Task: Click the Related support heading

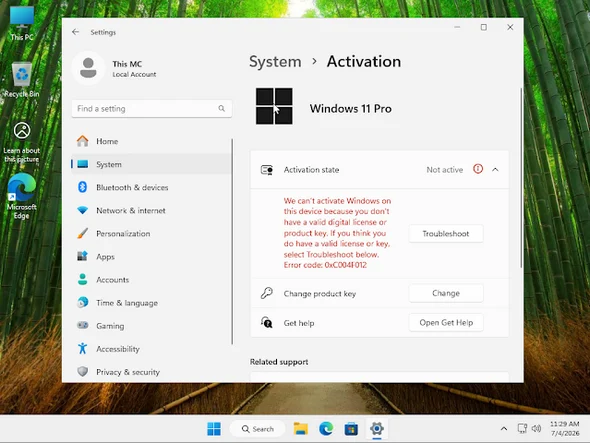Action: tap(279, 362)
